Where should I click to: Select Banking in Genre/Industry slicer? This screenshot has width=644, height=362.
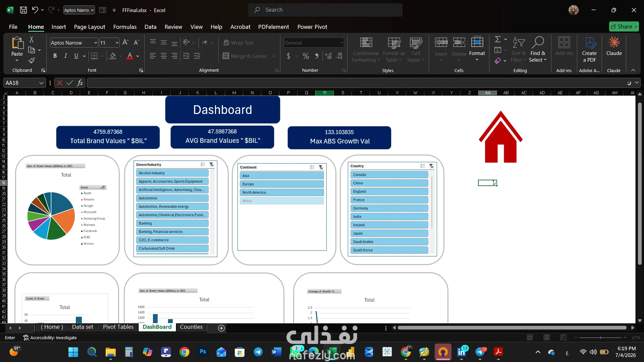click(x=172, y=223)
